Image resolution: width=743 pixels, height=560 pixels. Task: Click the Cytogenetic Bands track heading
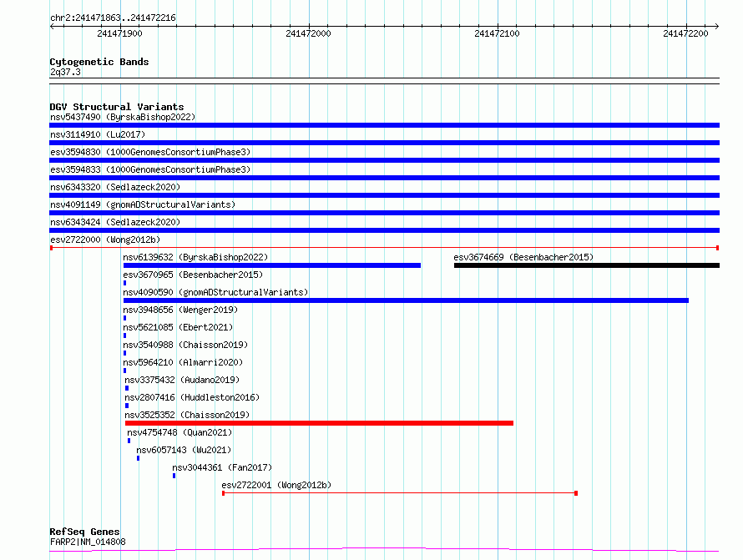coord(99,62)
